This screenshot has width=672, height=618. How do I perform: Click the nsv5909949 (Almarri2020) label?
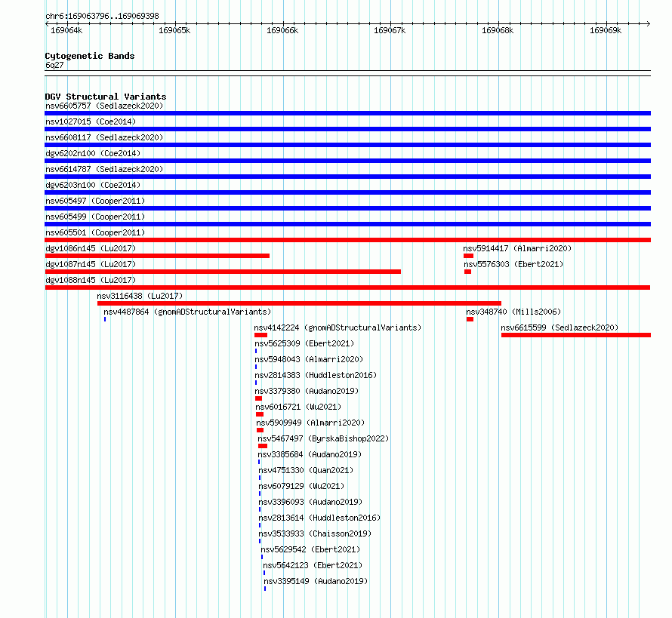tap(311, 423)
